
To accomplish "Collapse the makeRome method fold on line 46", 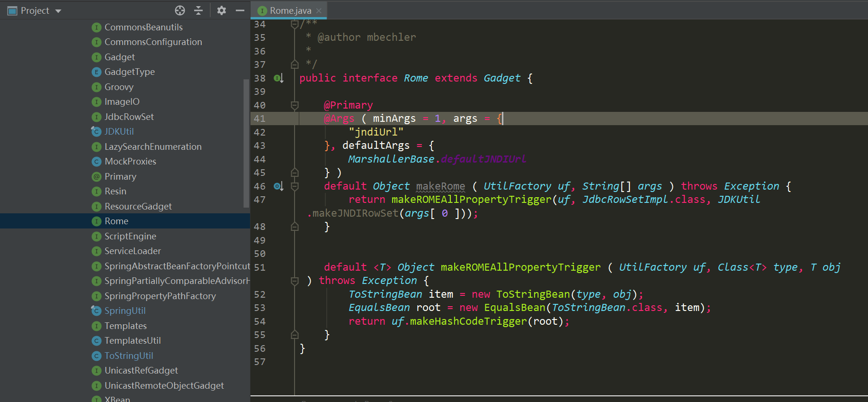I will coord(295,186).
